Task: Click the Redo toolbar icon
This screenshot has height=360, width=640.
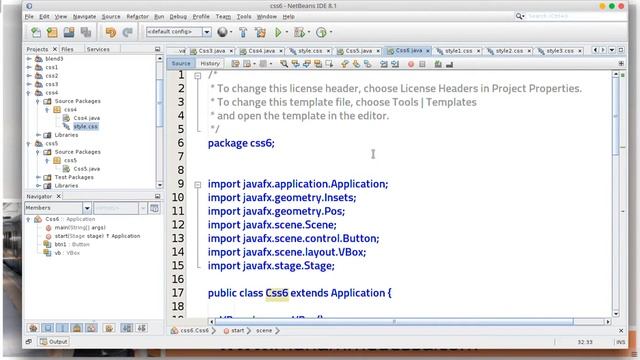Action: (x=127, y=32)
